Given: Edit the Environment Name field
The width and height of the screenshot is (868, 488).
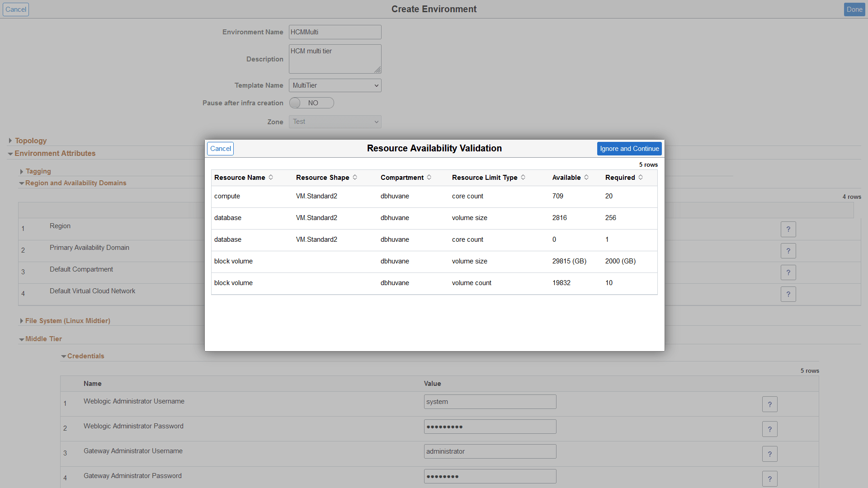Looking at the screenshot, I should coord(335,32).
